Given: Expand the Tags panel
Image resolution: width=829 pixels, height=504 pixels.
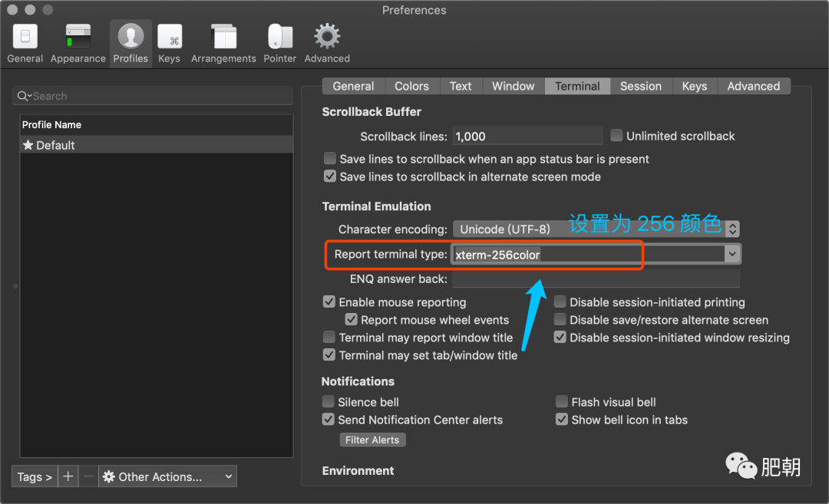Looking at the screenshot, I should click(35, 476).
